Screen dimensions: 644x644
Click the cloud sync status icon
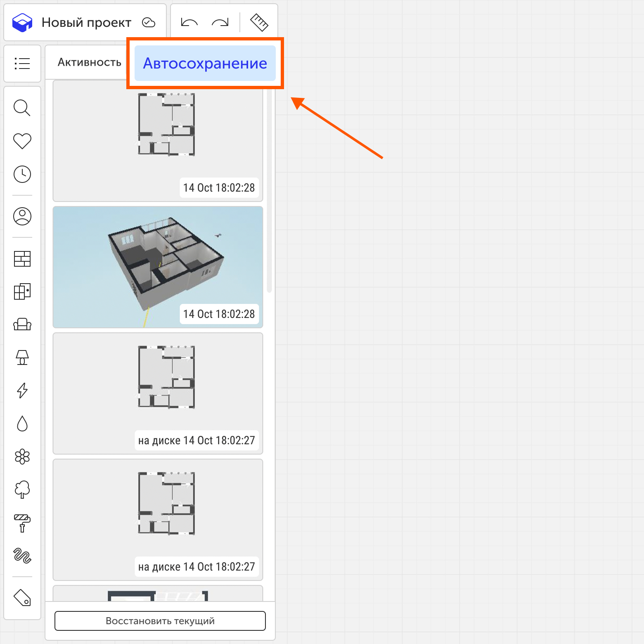(x=149, y=23)
